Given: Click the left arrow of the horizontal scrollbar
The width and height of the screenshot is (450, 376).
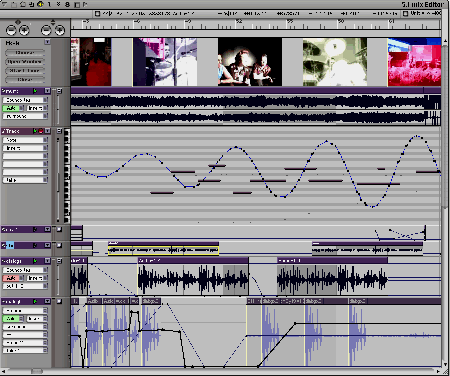Looking at the screenshot, I should pyautogui.click(x=3, y=371).
